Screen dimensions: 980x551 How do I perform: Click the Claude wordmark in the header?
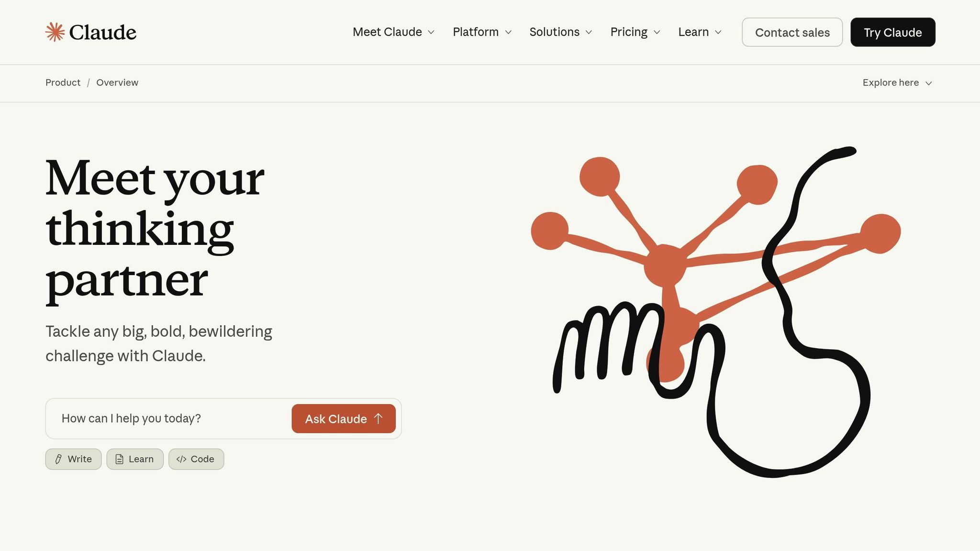(x=103, y=32)
